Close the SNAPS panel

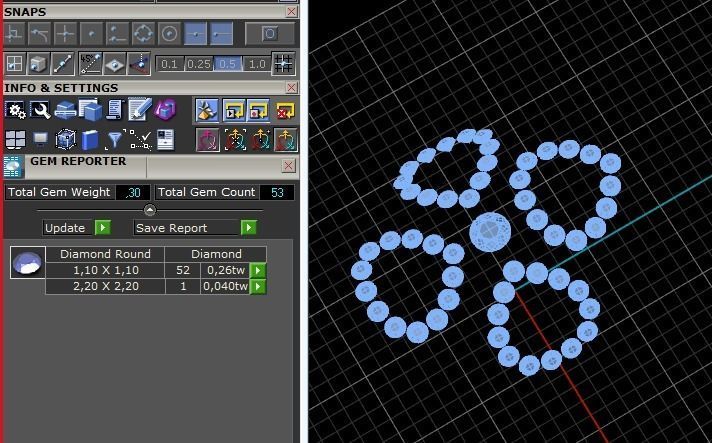click(x=292, y=12)
